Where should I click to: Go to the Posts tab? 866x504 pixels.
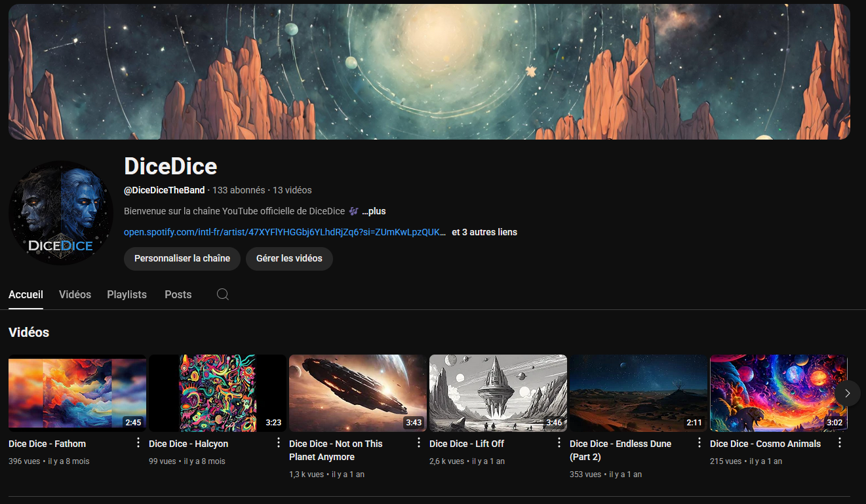[178, 294]
